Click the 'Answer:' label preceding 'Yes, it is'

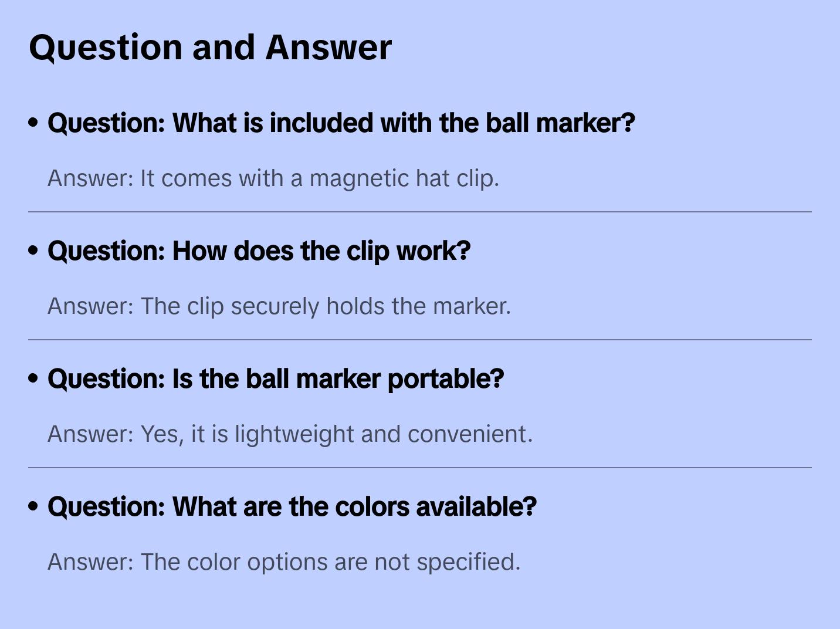(x=91, y=434)
